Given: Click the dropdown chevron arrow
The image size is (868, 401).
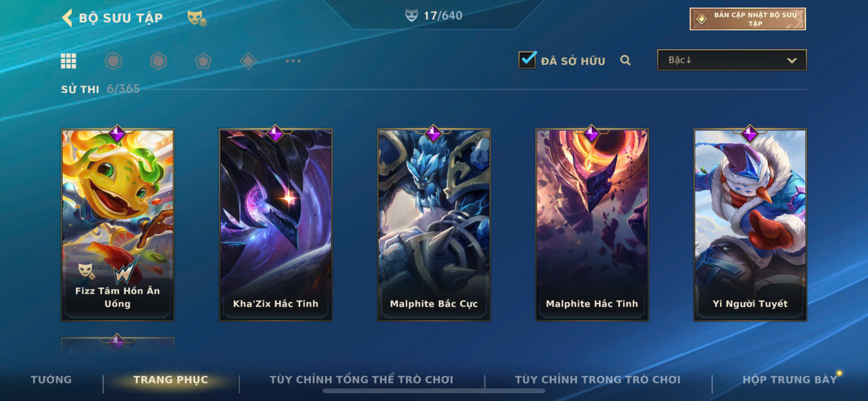Looking at the screenshot, I should pyautogui.click(x=792, y=61).
